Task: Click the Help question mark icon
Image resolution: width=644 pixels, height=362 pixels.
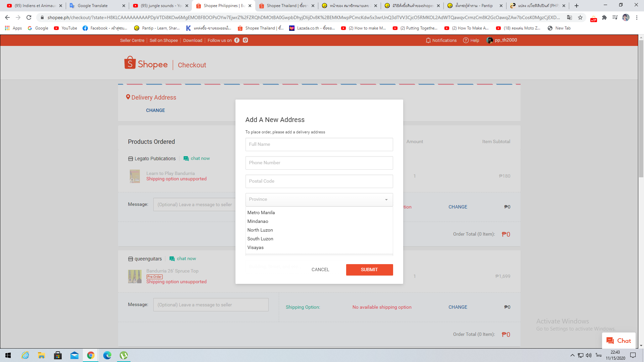Action: [466, 40]
